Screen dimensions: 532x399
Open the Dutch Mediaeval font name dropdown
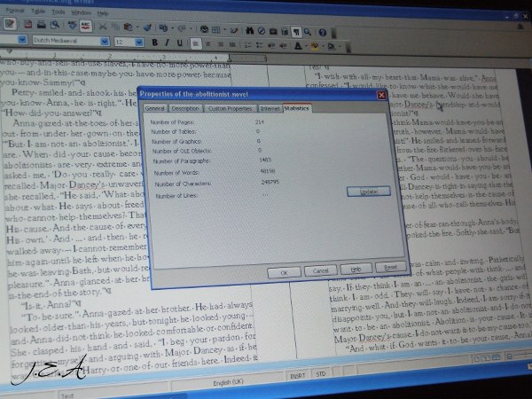(x=105, y=42)
